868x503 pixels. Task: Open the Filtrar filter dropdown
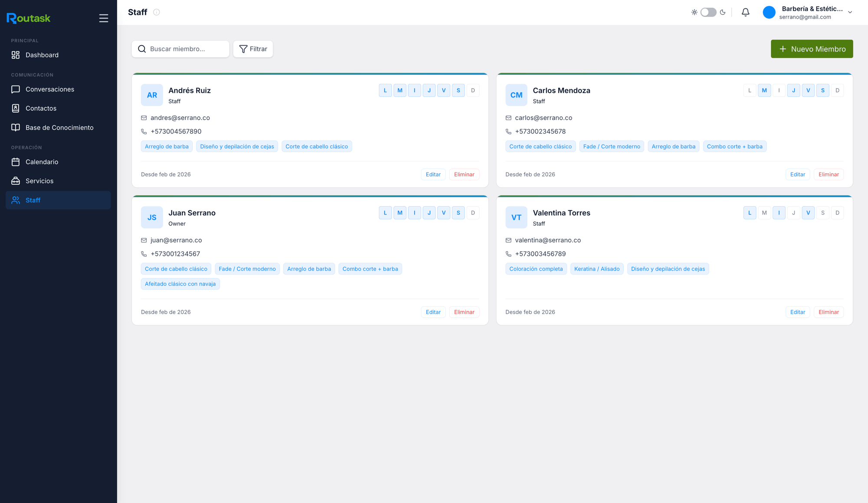pos(253,49)
